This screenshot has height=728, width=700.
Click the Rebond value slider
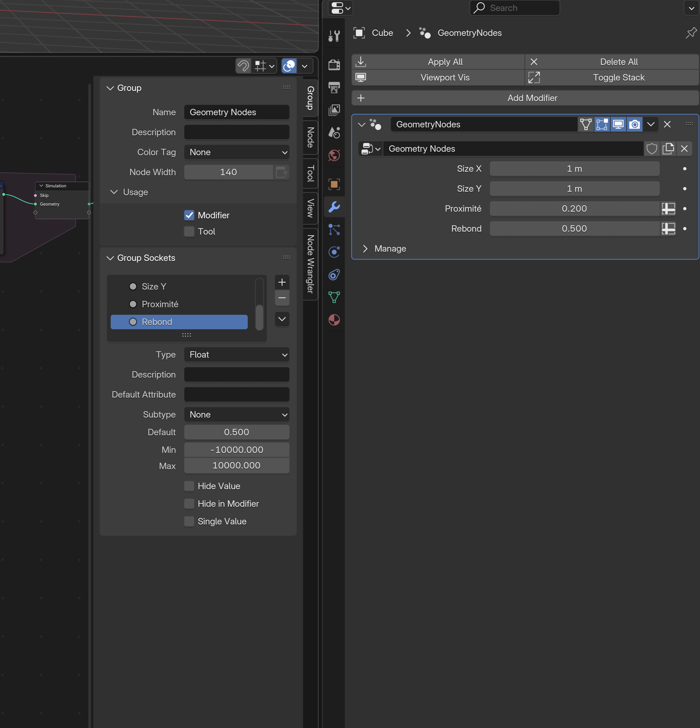[575, 229]
